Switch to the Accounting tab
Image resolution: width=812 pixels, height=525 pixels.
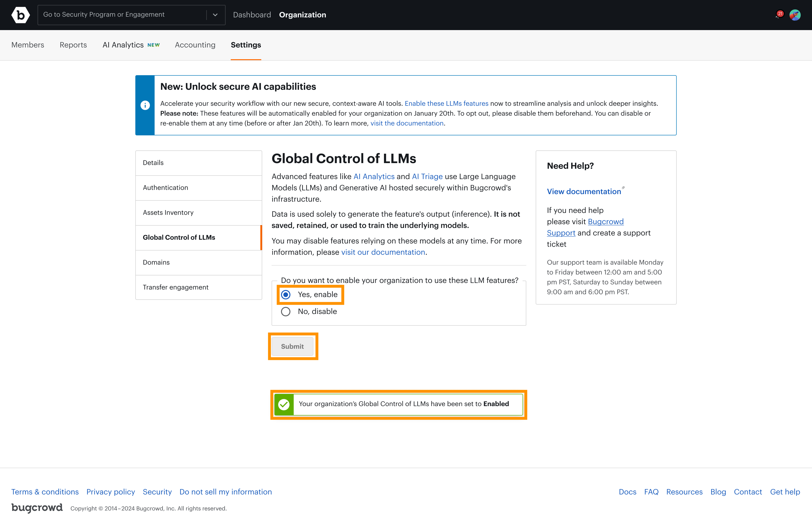tap(195, 45)
